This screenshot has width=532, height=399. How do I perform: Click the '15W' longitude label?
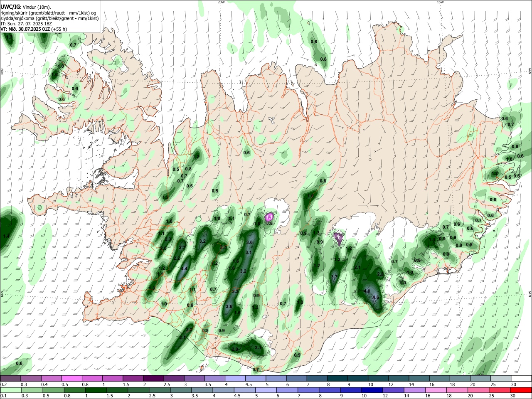coord(440,2)
